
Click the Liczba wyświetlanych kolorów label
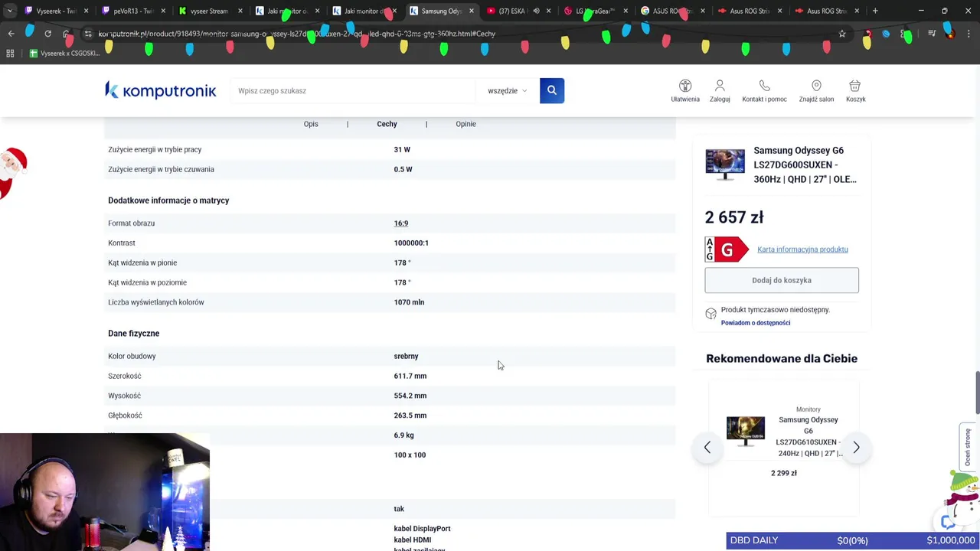tap(156, 302)
